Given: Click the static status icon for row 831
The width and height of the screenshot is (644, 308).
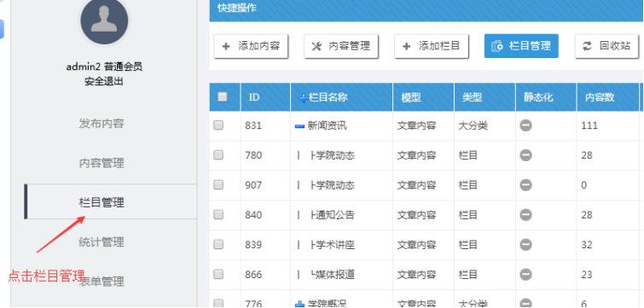Looking at the screenshot, I should 525,125.
